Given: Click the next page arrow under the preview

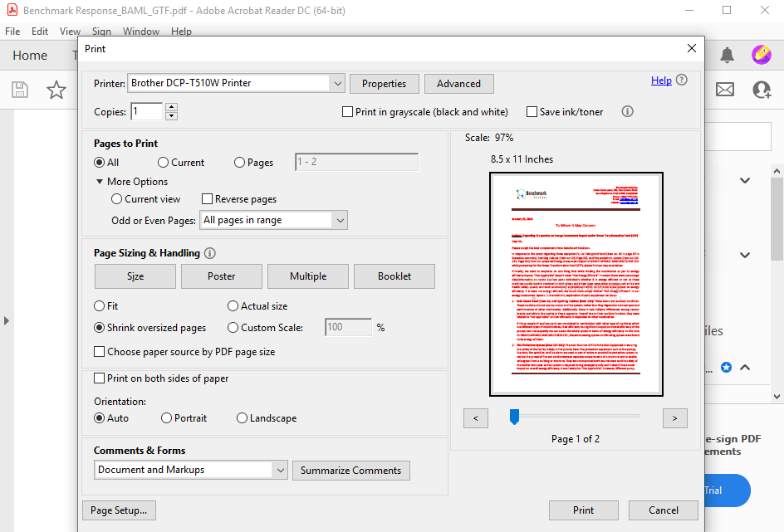Looking at the screenshot, I should [x=674, y=417].
